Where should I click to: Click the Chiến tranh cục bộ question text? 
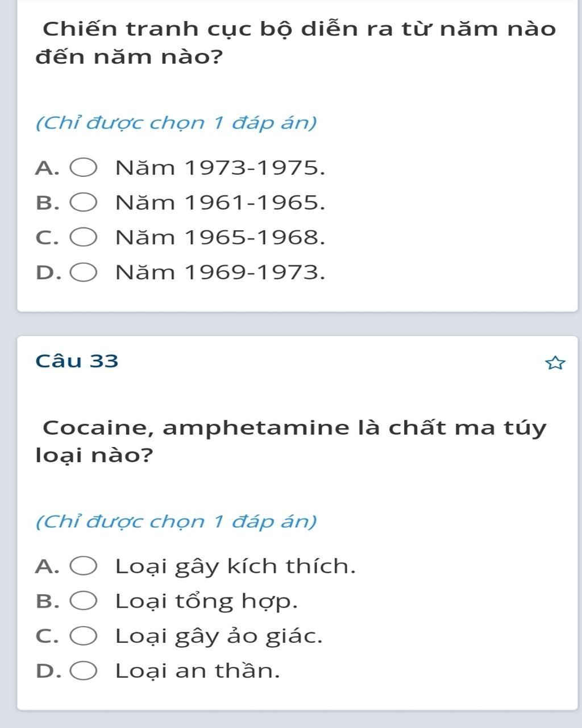296,43
